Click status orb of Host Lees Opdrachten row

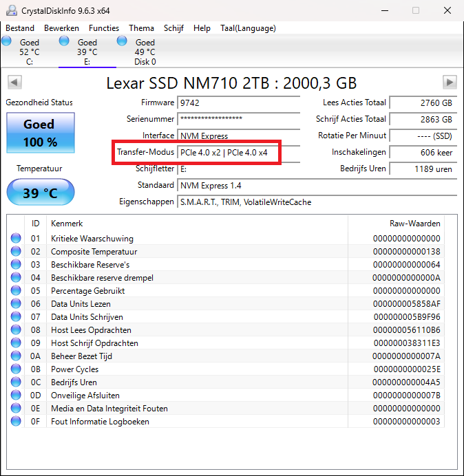tap(16, 329)
